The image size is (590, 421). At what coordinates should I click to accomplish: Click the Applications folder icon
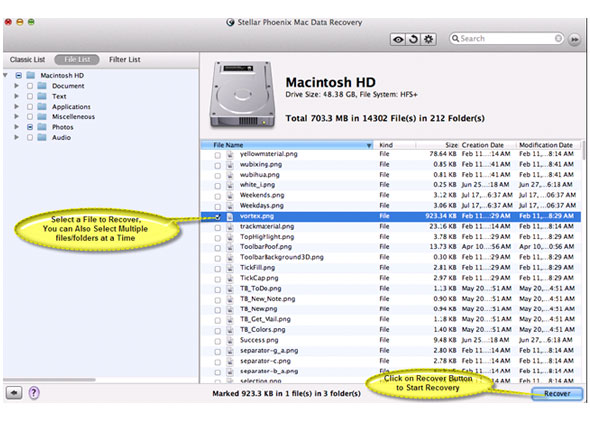click(42, 106)
